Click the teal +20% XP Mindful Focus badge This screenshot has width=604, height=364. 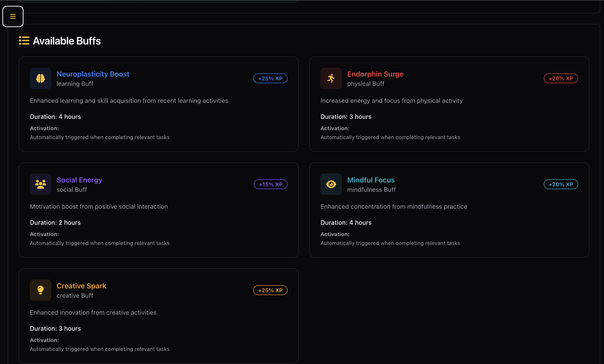pos(561,184)
